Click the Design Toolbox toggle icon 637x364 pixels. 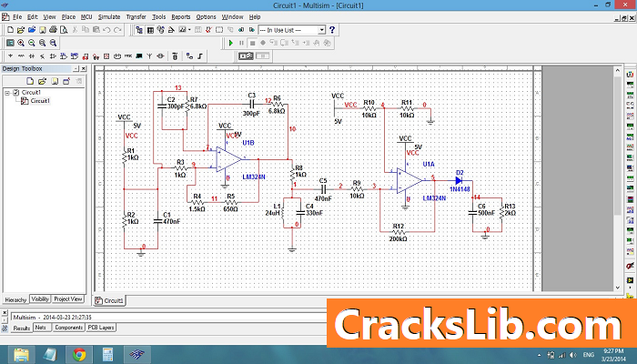tap(139, 30)
